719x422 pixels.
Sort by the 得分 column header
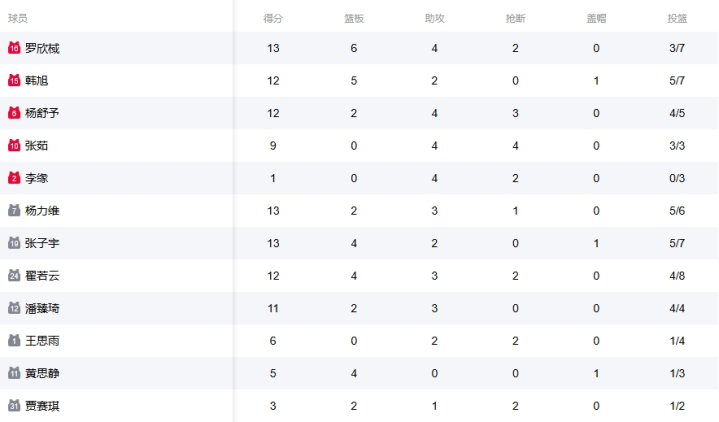click(x=273, y=18)
